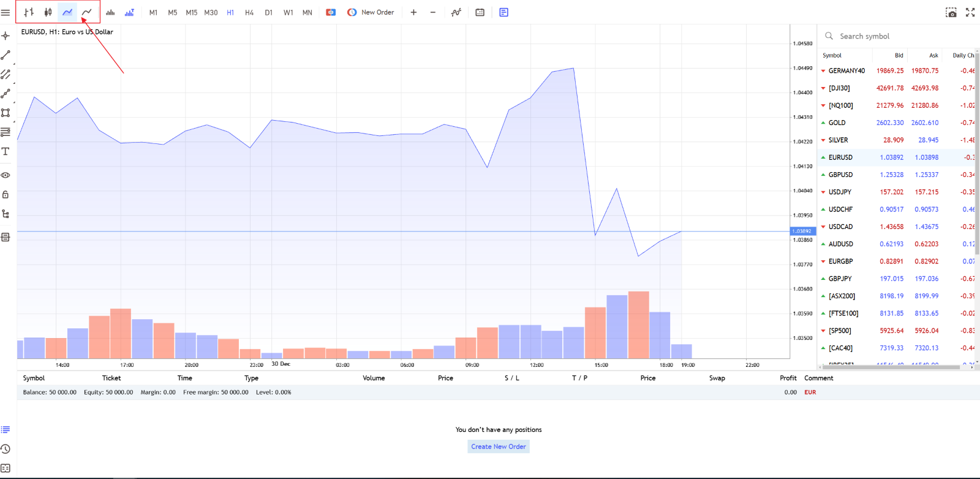Click the New Order button
The image size is (980, 479).
pyautogui.click(x=371, y=12)
